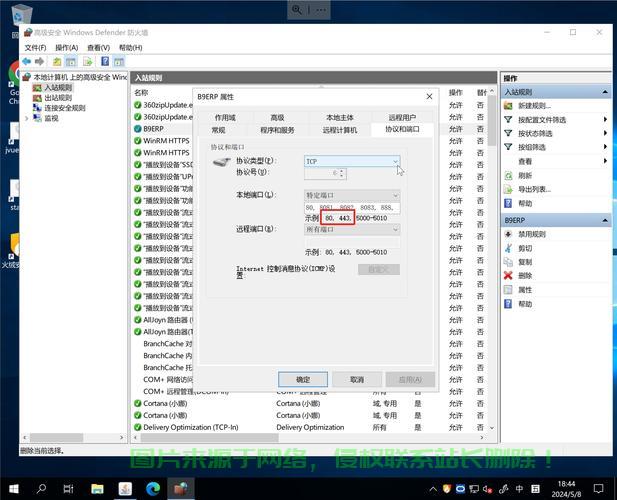Open help via the toolbar question-mark icon
Viewport: 617px width, 500px height.
tap(105, 61)
